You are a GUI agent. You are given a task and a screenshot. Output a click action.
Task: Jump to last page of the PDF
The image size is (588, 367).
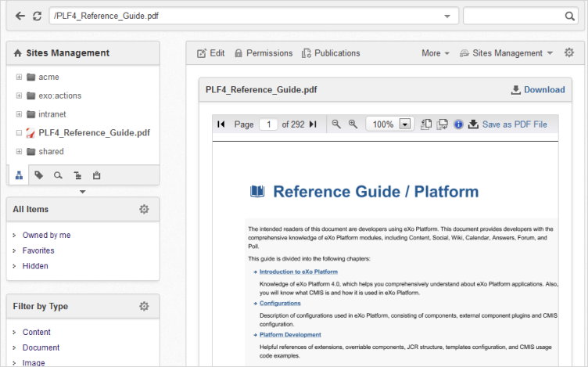coord(313,124)
